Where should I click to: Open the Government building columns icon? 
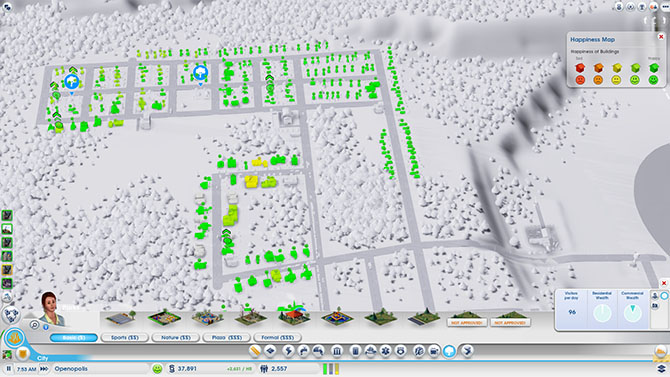pyautogui.click(x=337, y=351)
